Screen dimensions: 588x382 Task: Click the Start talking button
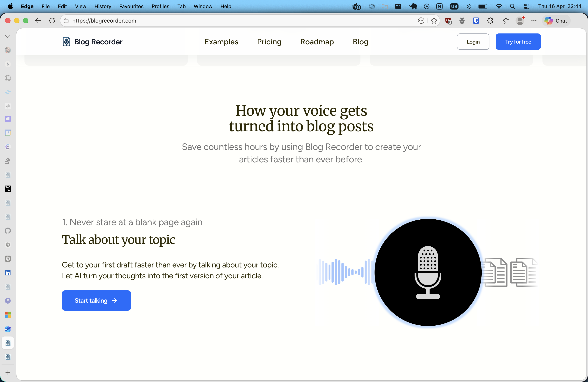point(96,300)
